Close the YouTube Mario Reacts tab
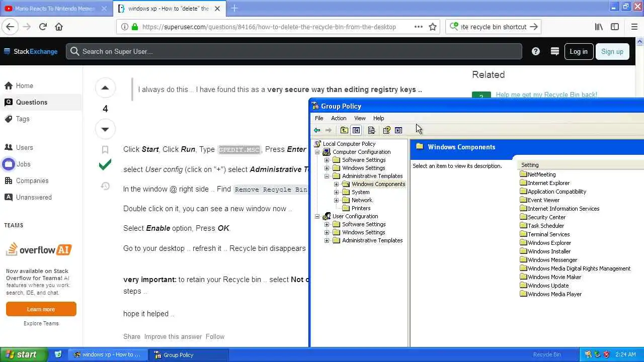Image resolution: width=644 pixels, height=362 pixels. coord(104,9)
